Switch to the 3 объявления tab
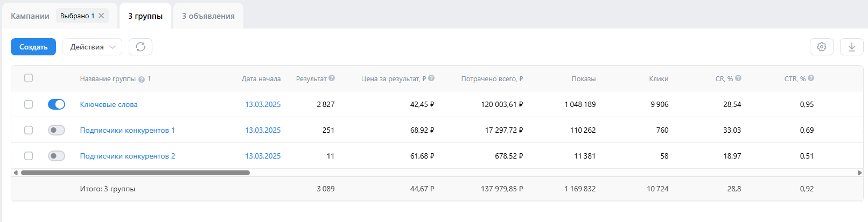This screenshot has width=868, height=222. coord(208,16)
